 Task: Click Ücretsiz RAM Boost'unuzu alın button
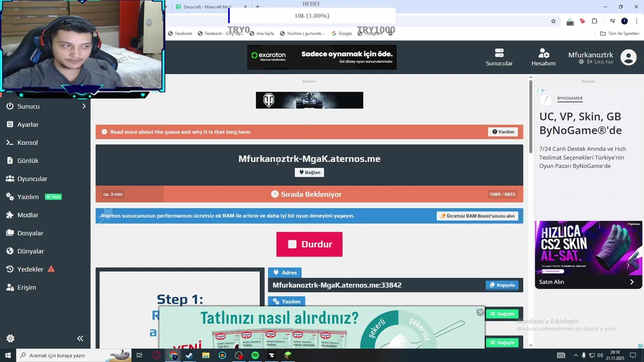(477, 216)
